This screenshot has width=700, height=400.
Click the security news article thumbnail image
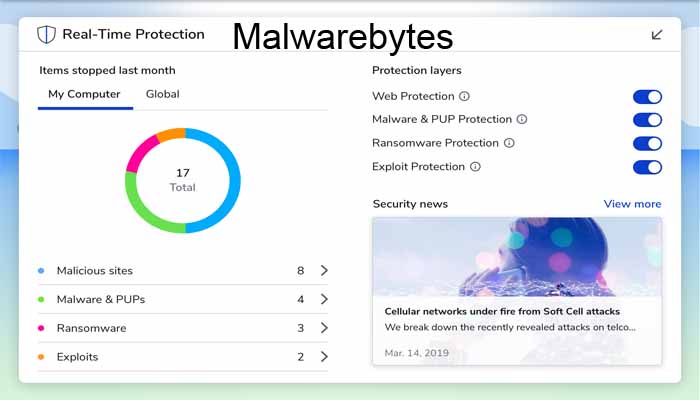pyautogui.click(x=517, y=257)
